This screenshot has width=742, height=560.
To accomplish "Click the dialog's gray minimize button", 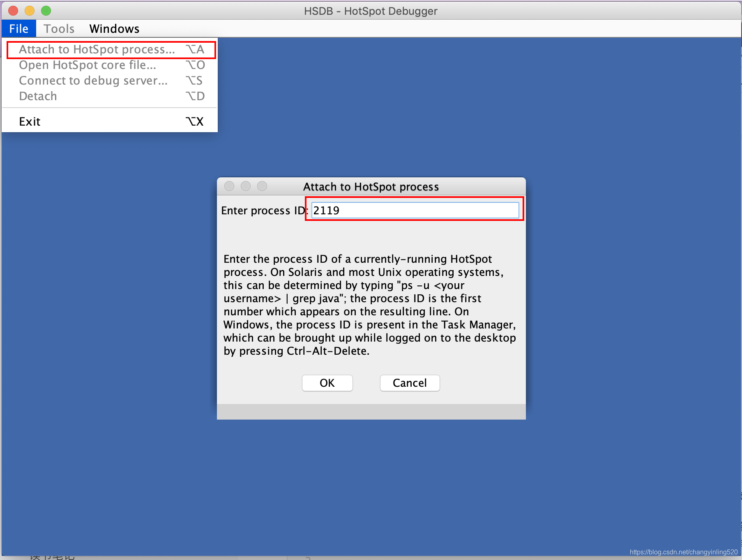I will 246,186.
